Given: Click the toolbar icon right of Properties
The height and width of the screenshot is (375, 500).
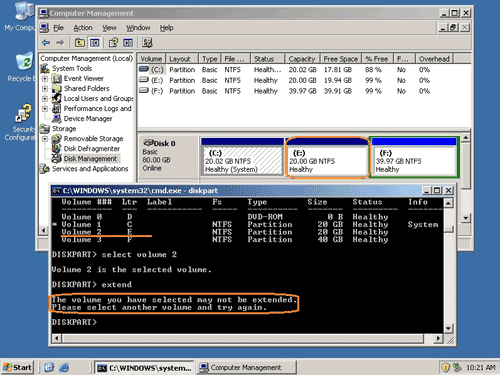Looking at the screenshot, I should pyautogui.click(x=128, y=43).
